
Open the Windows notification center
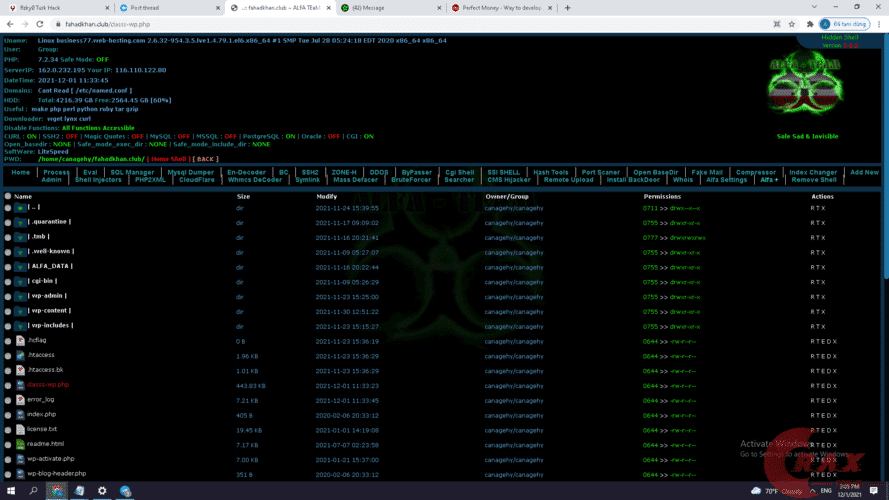pyautogui.click(x=874, y=490)
